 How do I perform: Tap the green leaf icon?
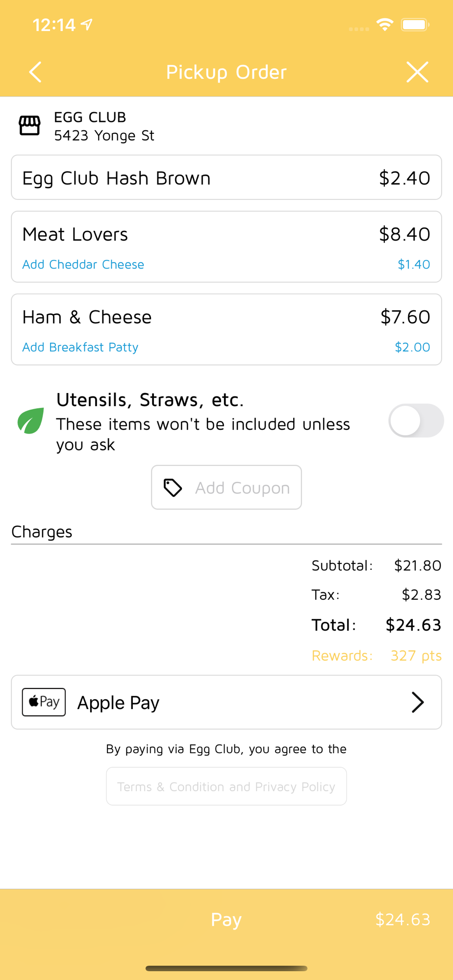tap(31, 421)
